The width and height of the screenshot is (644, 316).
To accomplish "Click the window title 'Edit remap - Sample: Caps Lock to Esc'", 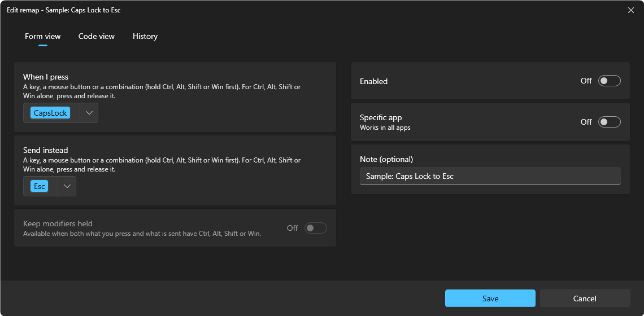I will (64, 10).
